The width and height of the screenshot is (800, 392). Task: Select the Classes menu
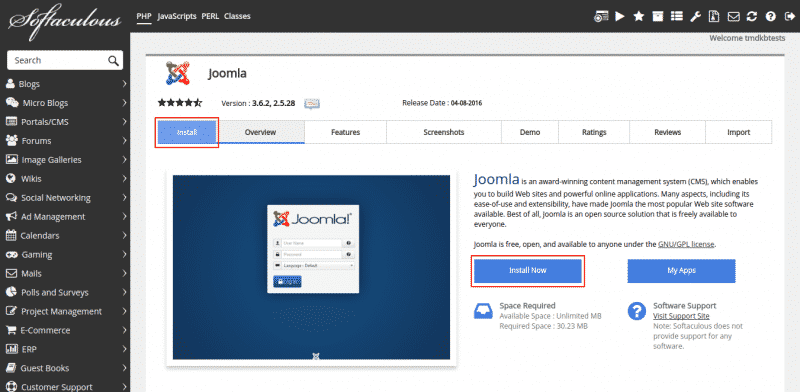point(237,16)
